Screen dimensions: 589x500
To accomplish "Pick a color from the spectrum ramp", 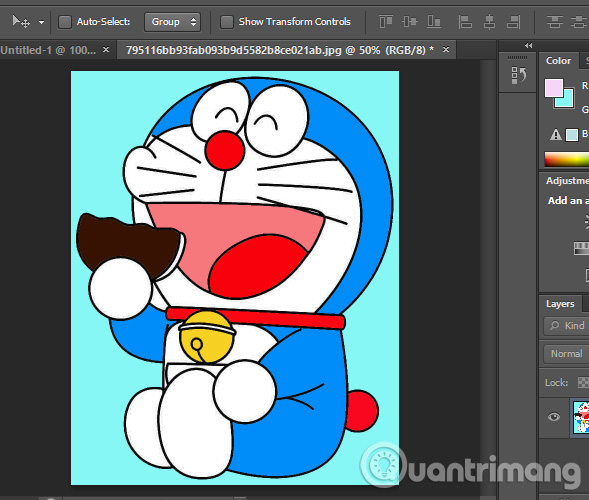I will pyautogui.click(x=566, y=159).
